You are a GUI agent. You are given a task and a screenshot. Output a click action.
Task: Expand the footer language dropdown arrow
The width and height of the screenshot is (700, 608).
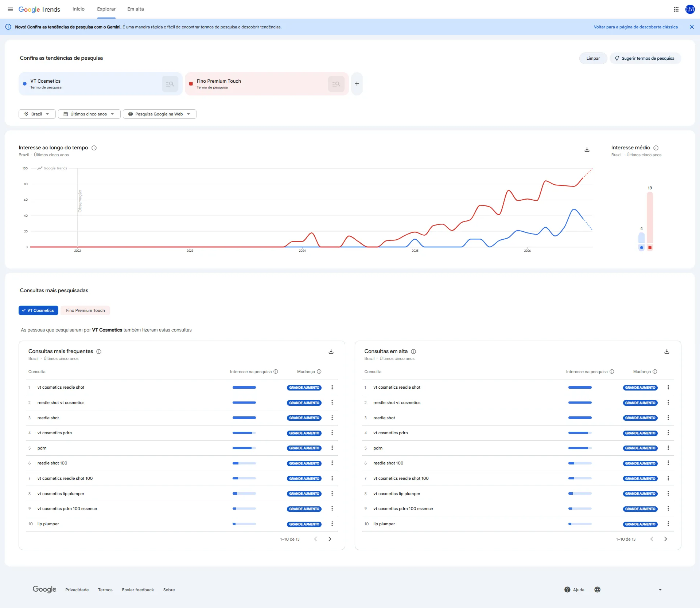coord(660,590)
